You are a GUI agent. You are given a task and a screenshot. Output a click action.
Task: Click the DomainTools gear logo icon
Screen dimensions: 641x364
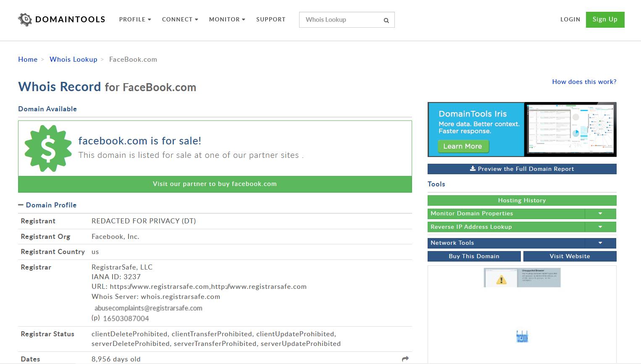[x=25, y=19]
